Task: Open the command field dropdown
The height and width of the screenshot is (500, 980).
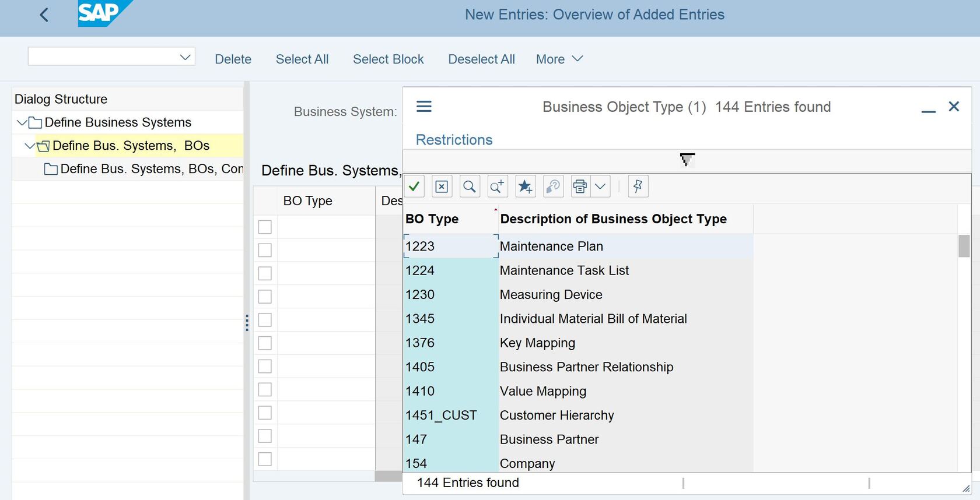Action: point(185,57)
